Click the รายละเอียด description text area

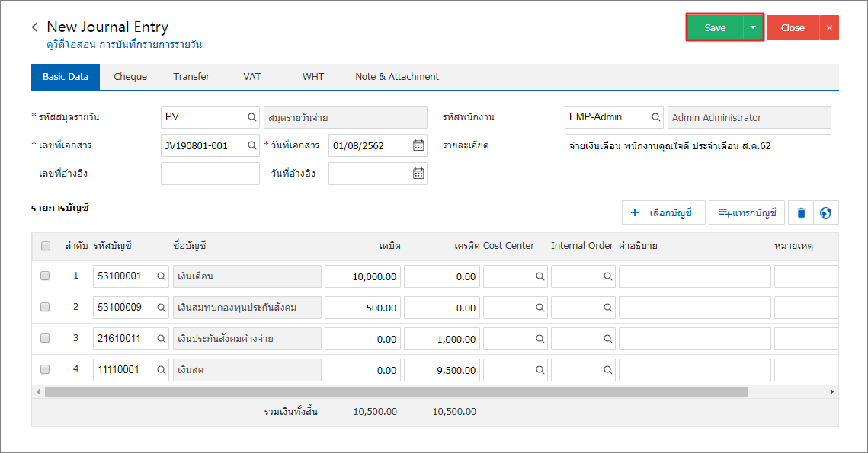pos(697,161)
